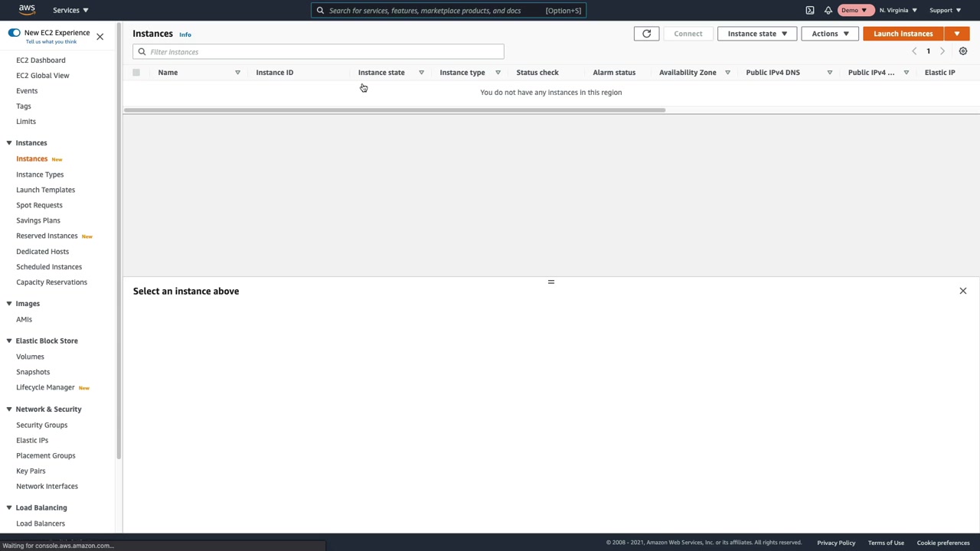
Task: Open Limits page
Action: click(26, 122)
